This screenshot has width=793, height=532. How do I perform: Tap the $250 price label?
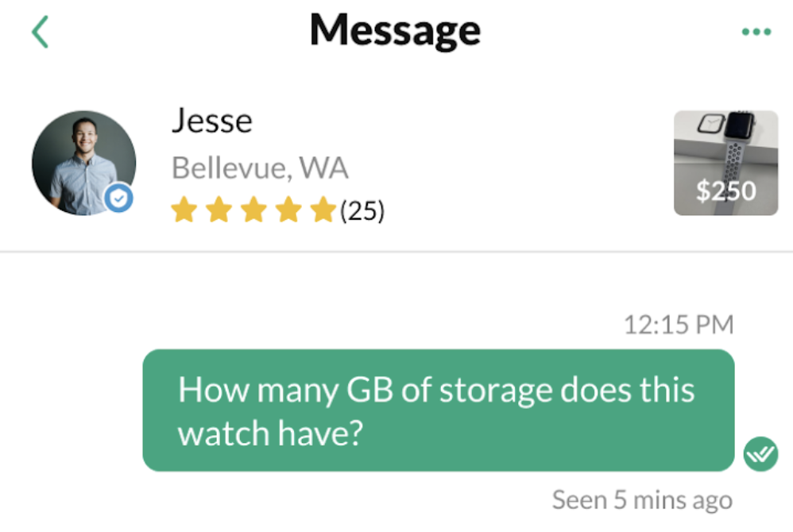point(726,191)
